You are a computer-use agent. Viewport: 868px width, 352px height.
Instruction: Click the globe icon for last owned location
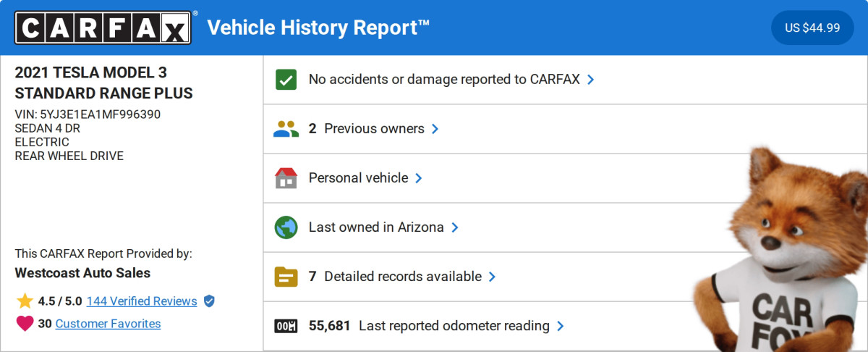click(x=286, y=227)
